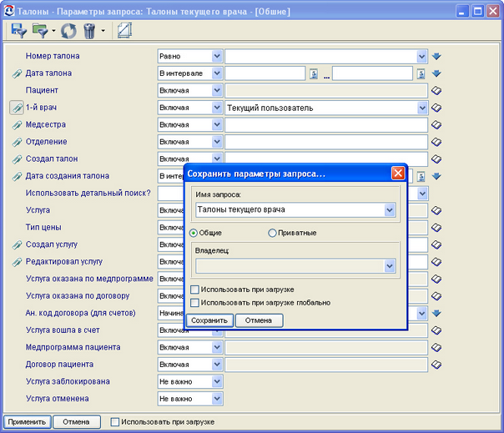Screen dimensions: 504x433
Task: Open Не важно dropdown for Услуга отменена
Action: [x=217, y=399]
